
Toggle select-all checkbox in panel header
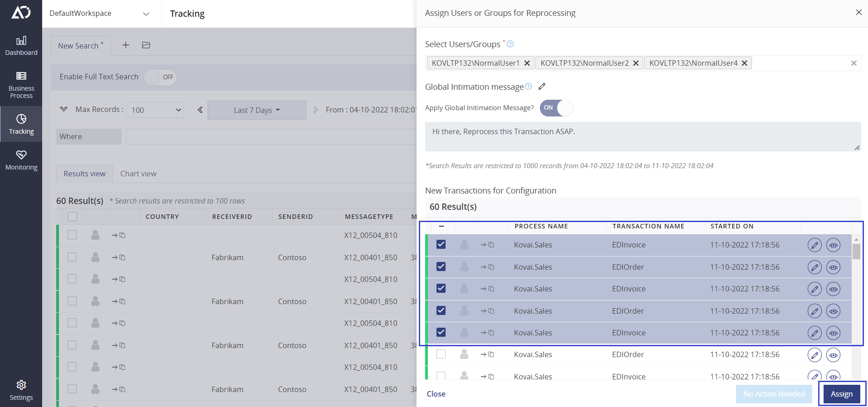(441, 226)
